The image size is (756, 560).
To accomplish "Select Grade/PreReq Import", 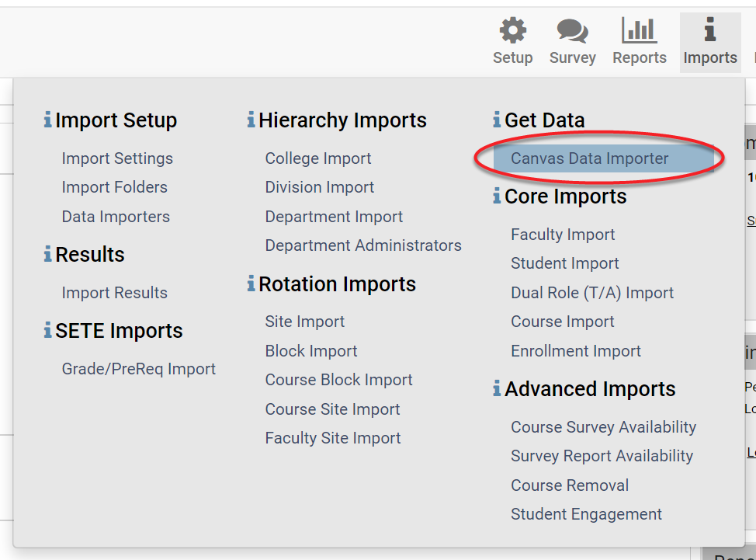I will tap(139, 369).
